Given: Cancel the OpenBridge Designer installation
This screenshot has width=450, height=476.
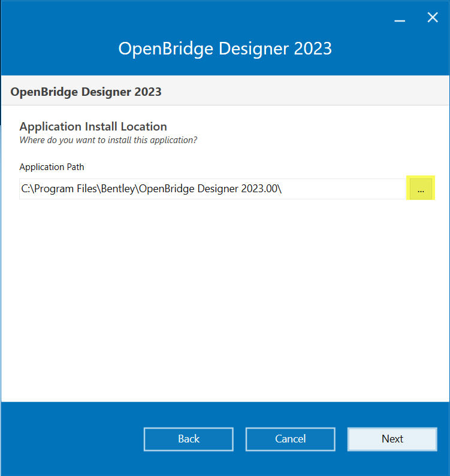Looking at the screenshot, I should click(290, 439).
